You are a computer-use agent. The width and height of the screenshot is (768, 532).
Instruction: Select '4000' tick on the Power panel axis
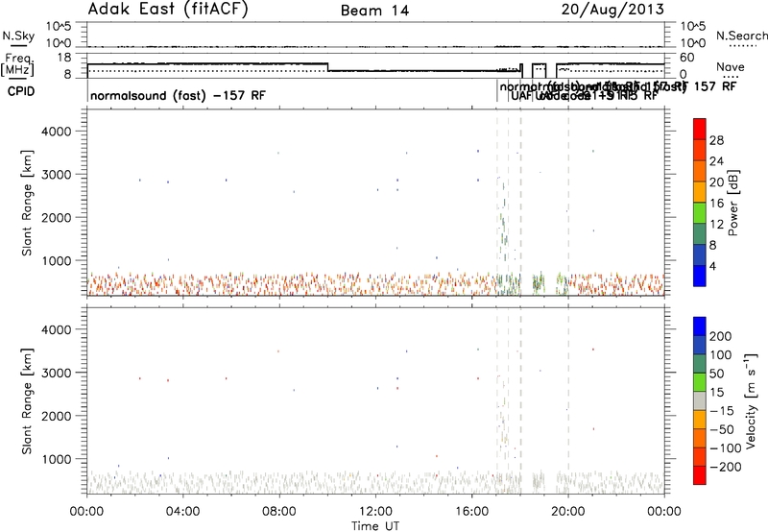[x=56, y=132]
